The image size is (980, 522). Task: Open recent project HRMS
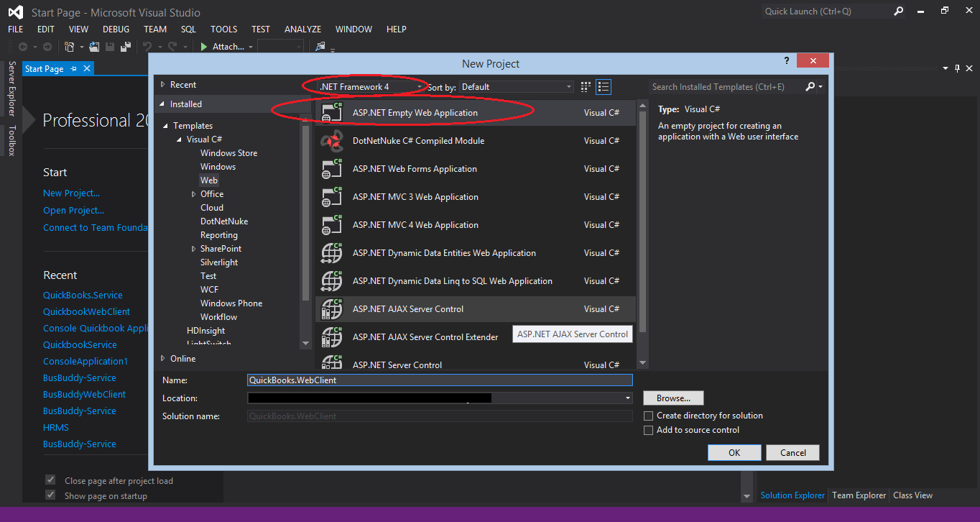pos(56,427)
